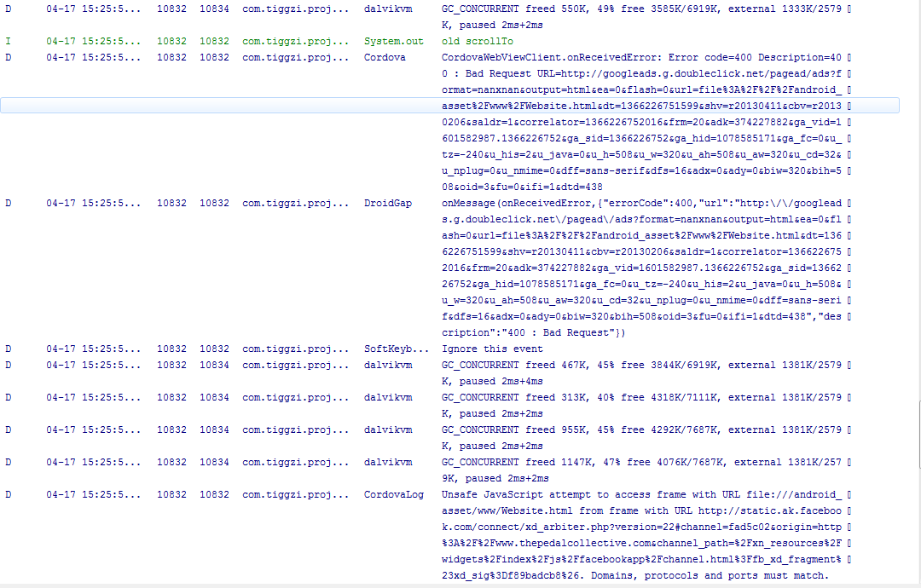Click the timestamp in the DroidGap row
Image resolution: width=921 pixels, height=588 pixels.
pos(94,203)
